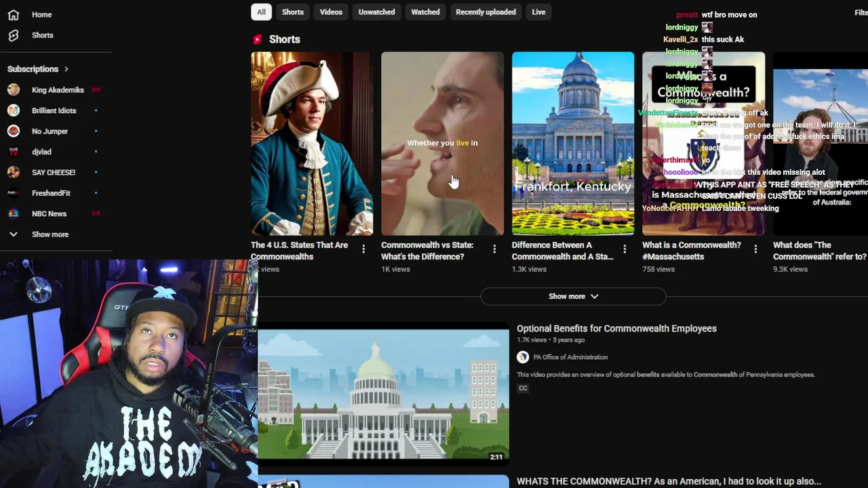Expand Show more shorts button
The width and height of the screenshot is (868, 488).
573,296
